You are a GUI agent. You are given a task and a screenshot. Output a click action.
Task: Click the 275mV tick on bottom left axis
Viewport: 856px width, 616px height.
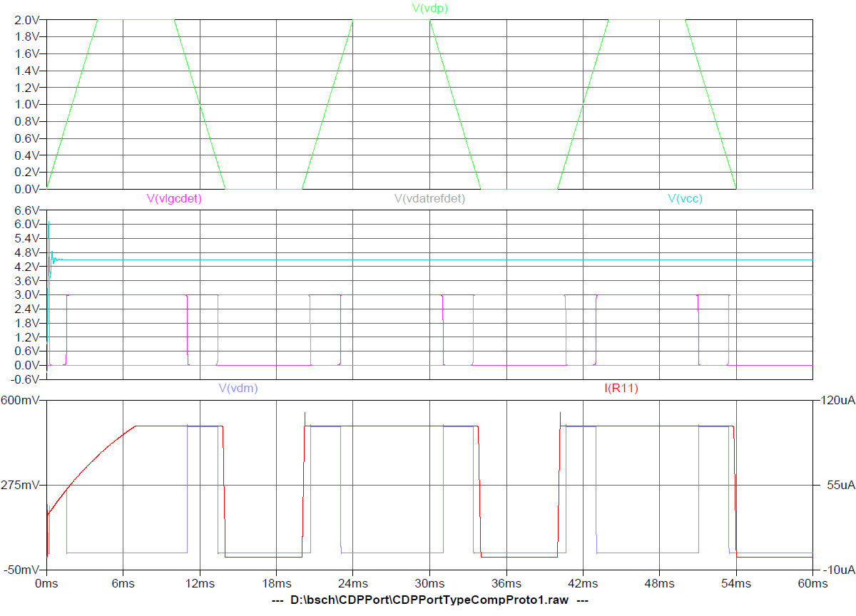[x=21, y=486]
